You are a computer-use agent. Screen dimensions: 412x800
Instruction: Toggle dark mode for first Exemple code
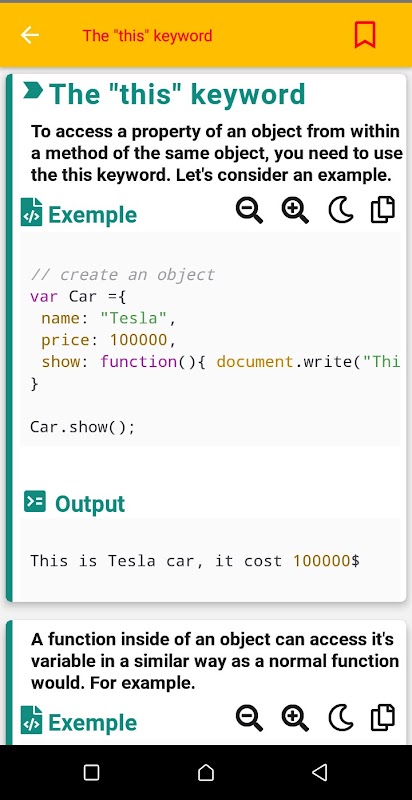click(341, 210)
